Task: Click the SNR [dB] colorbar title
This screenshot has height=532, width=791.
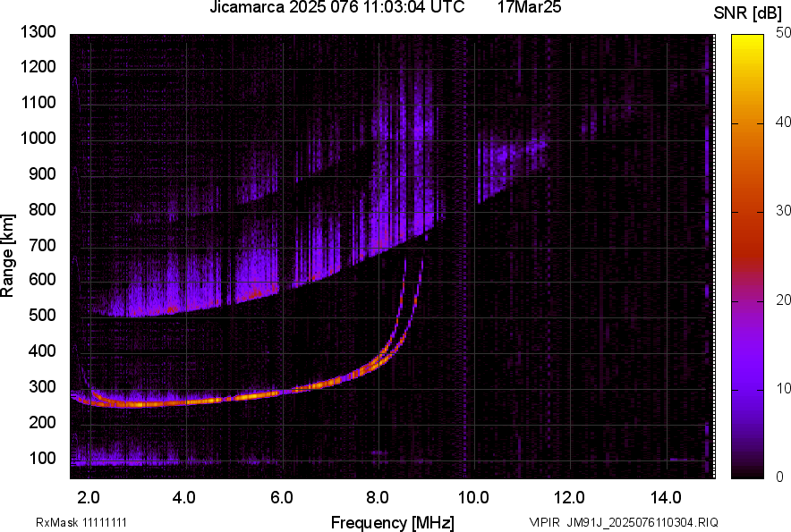Action: pyautogui.click(x=748, y=13)
